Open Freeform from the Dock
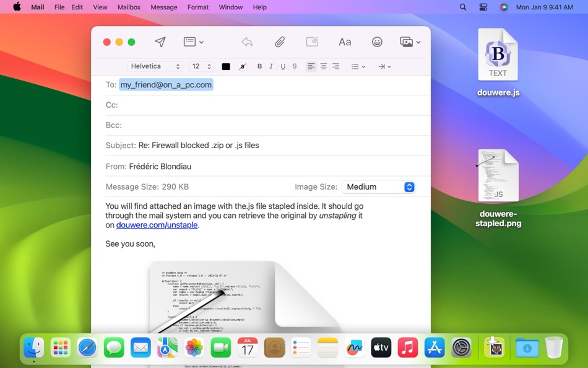 pos(355,348)
